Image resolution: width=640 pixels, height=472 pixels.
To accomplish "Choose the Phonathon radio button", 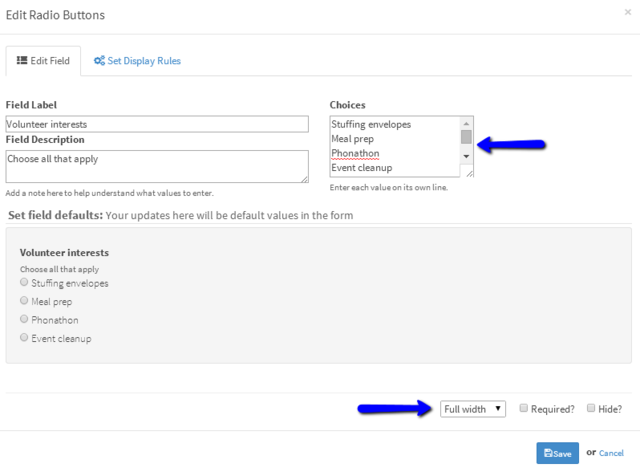I will pyautogui.click(x=24, y=319).
